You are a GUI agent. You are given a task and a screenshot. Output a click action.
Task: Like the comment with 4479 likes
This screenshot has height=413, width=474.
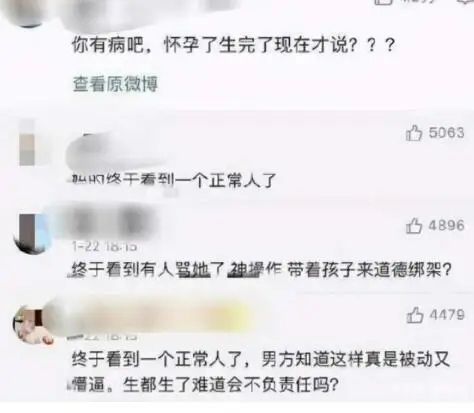click(x=414, y=315)
